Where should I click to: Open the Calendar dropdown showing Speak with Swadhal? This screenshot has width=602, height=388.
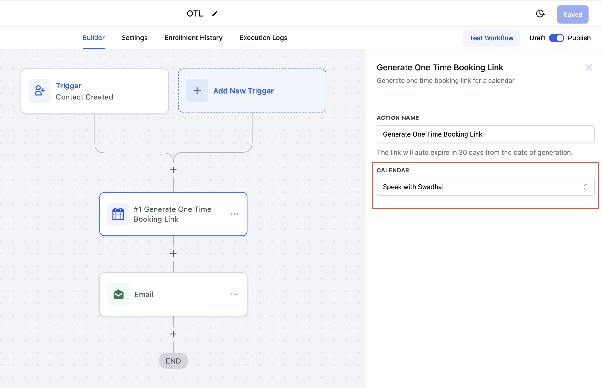[x=485, y=187]
